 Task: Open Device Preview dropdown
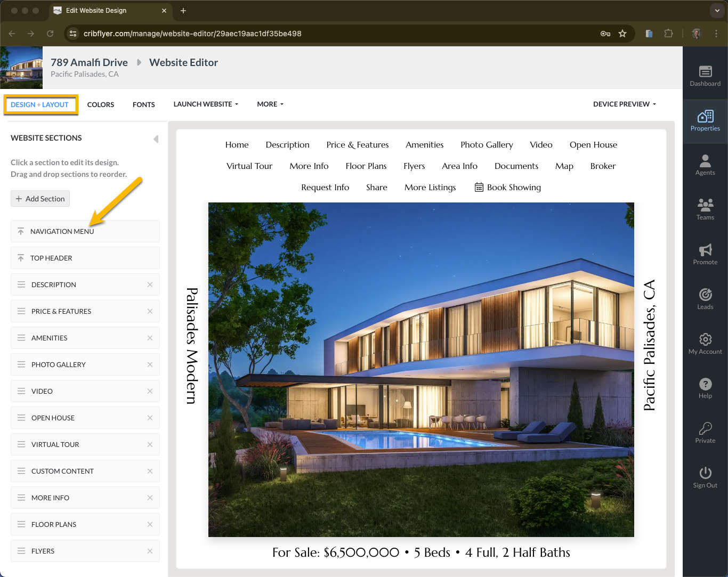625,104
